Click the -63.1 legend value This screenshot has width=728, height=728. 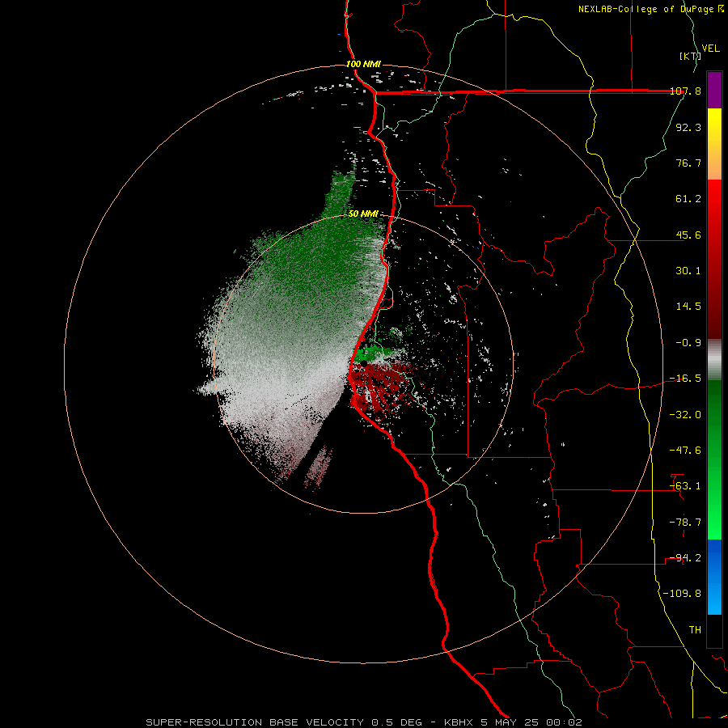click(x=685, y=486)
